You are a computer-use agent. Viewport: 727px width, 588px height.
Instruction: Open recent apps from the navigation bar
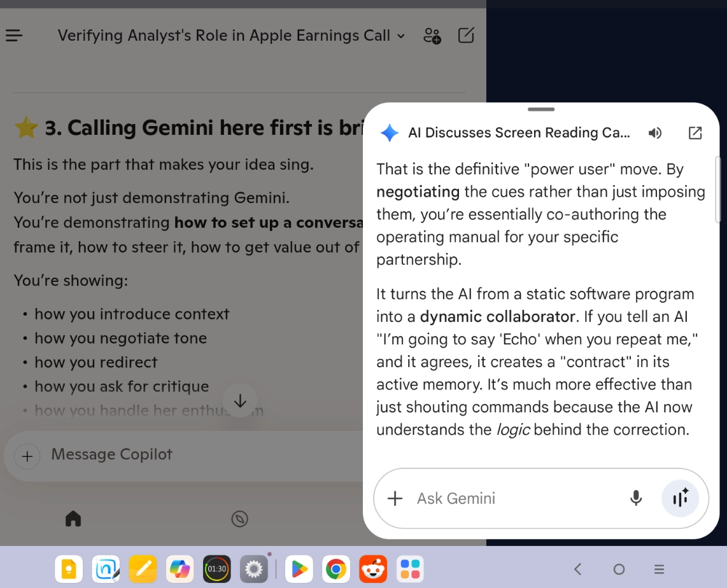click(659, 570)
